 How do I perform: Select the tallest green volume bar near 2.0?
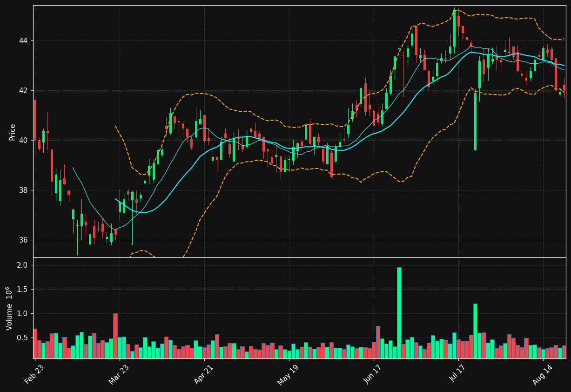pos(399,313)
